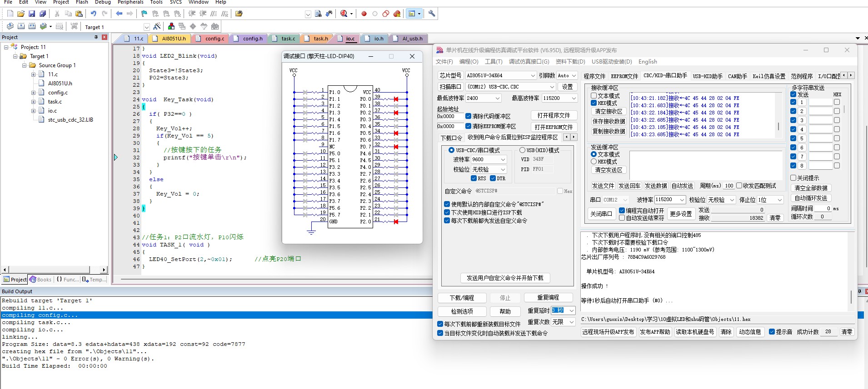Click the 周期(ms) 100 input field
This screenshot has width=868, height=389.
[729, 186]
